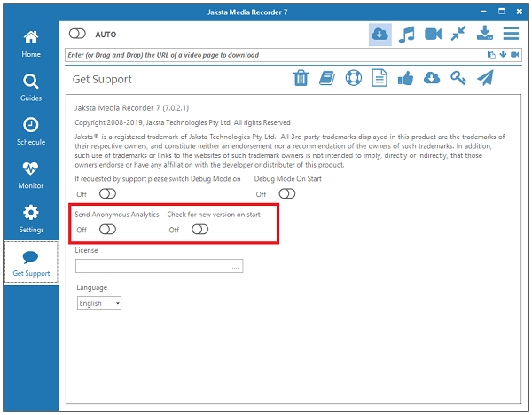Open the Schedule clock section

click(x=31, y=131)
